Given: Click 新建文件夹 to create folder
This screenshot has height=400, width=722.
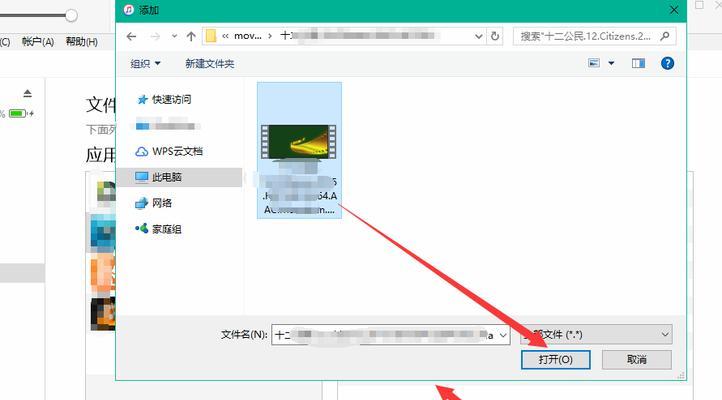Looking at the screenshot, I should click(x=209, y=63).
